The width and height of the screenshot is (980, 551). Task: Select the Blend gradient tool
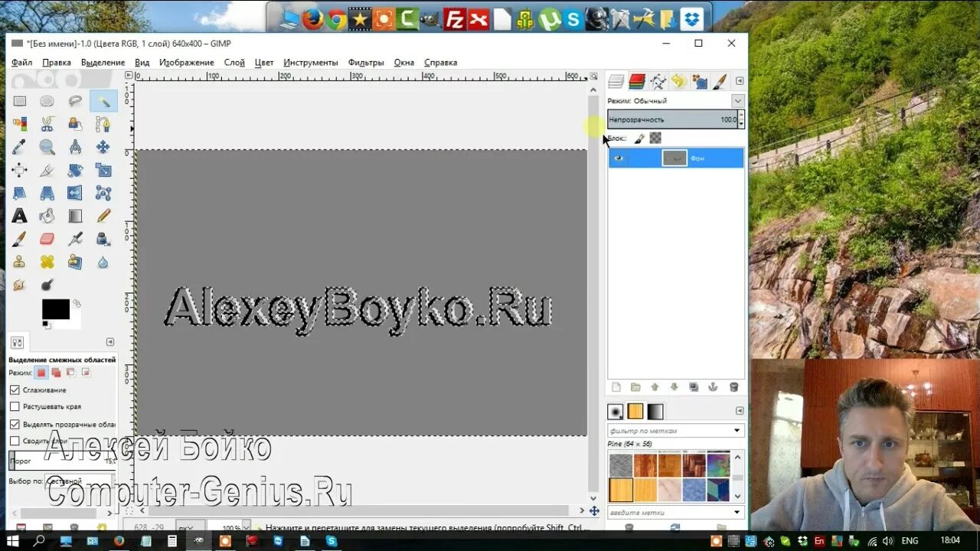click(x=75, y=216)
